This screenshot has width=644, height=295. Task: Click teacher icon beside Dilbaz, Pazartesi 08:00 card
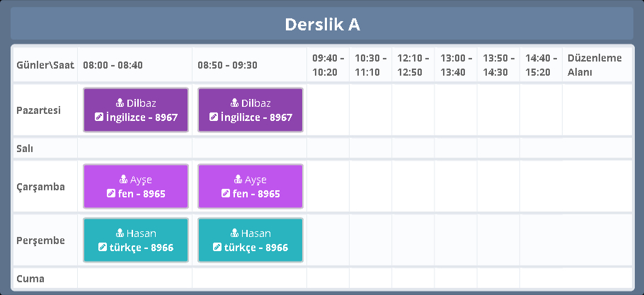[x=120, y=103]
